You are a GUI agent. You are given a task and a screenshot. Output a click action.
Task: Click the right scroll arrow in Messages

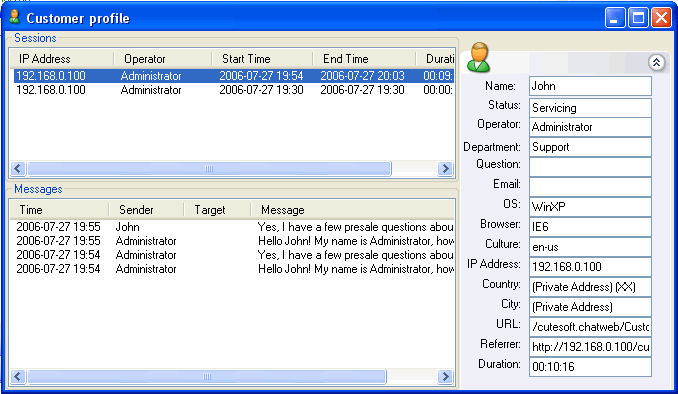[445, 376]
